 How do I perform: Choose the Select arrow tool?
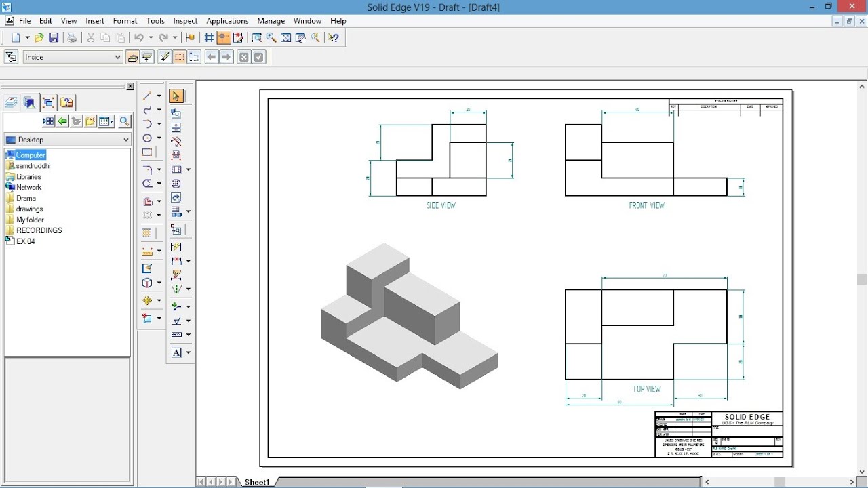coord(176,96)
